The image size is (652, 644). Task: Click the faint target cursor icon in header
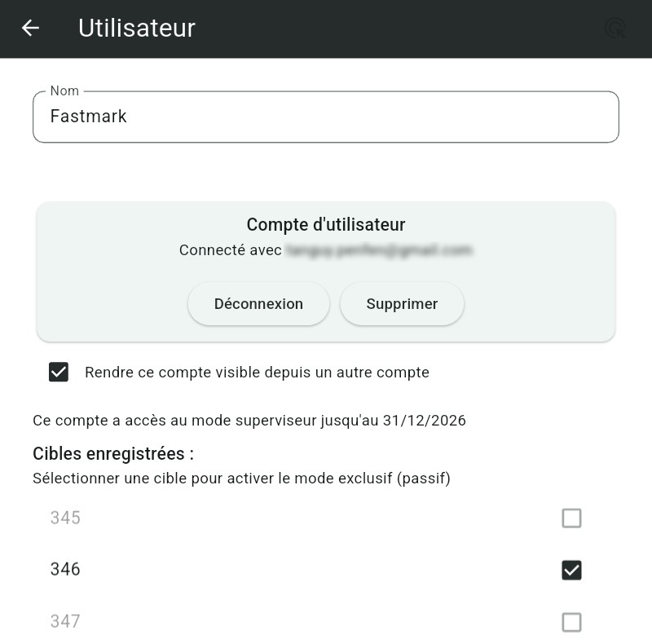[x=615, y=29]
